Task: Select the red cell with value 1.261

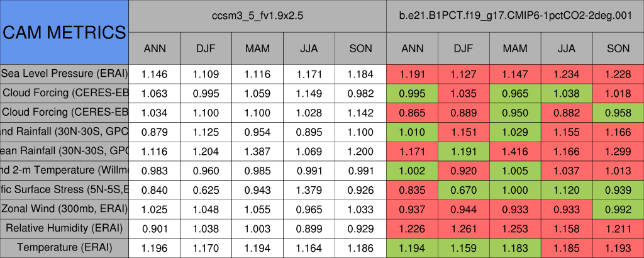Action: 464,228
